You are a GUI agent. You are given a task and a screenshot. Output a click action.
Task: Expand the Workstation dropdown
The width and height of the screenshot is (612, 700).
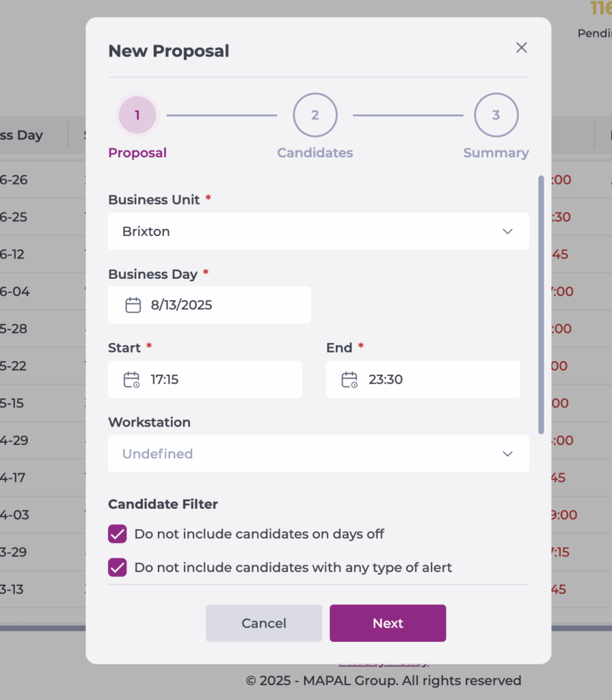[x=318, y=454]
